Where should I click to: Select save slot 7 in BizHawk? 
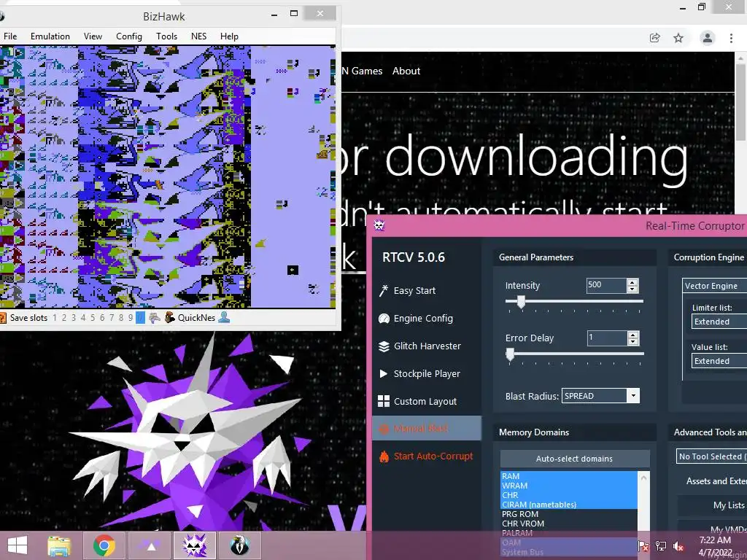[x=112, y=318]
